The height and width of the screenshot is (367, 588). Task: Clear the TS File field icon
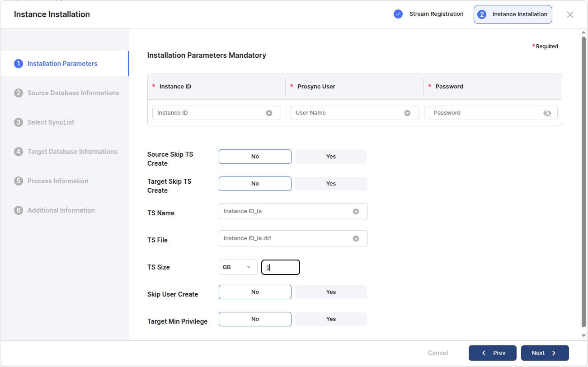click(x=356, y=238)
